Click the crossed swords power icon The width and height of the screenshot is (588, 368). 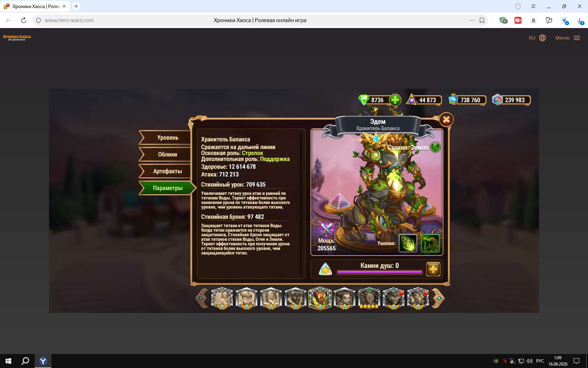point(327,230)
